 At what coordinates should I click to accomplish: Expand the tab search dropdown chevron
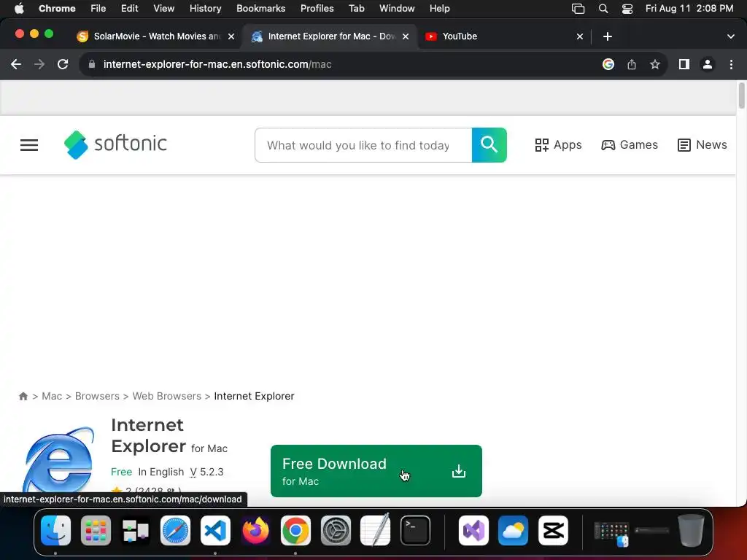point(731,36)
